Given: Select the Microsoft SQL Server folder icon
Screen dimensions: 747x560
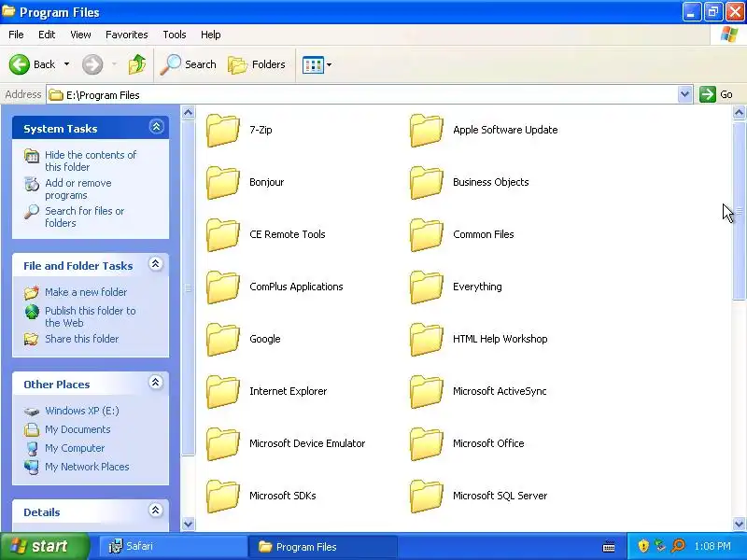Looking at the screenshot, I should click(427, 497).
